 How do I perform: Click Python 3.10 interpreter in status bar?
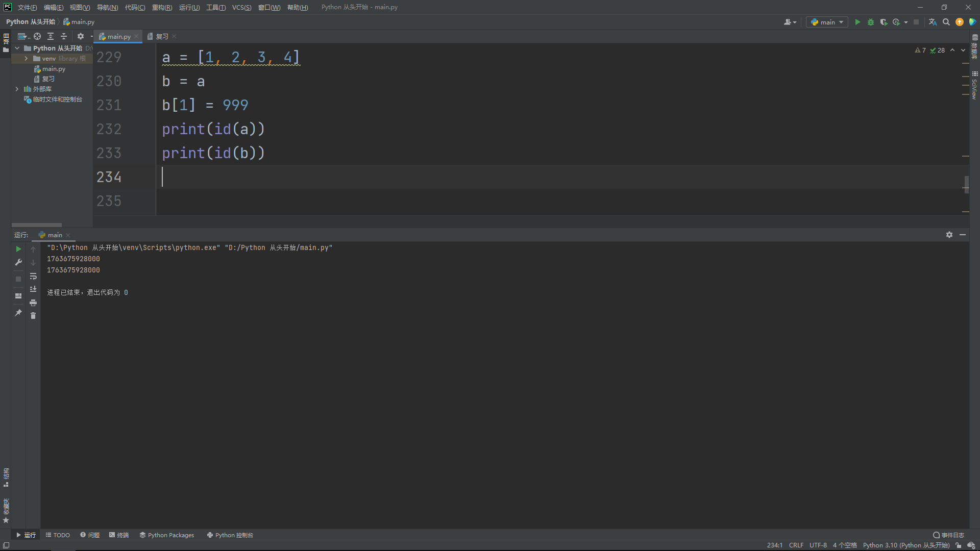[905, 545]
